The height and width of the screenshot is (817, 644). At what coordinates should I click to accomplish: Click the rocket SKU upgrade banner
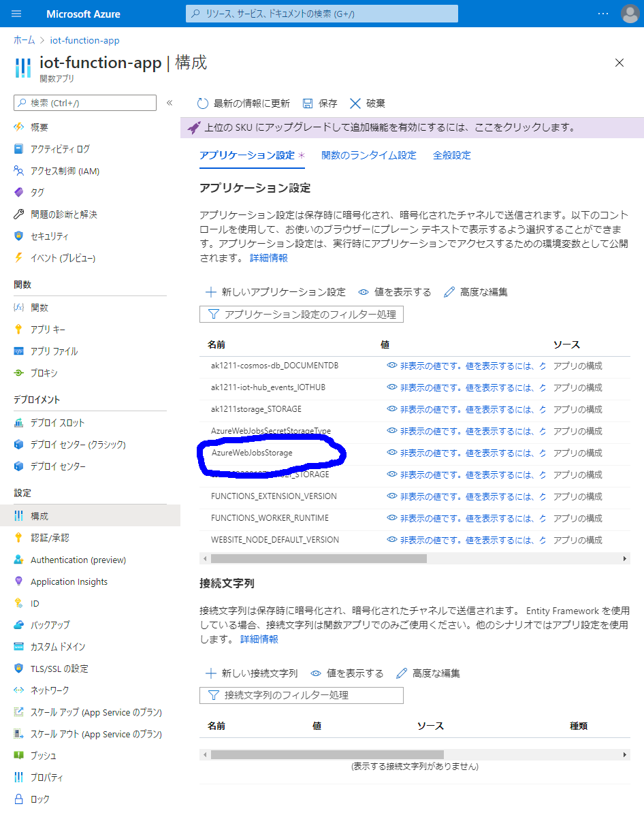pyautogui.click(x=194, y=127)
